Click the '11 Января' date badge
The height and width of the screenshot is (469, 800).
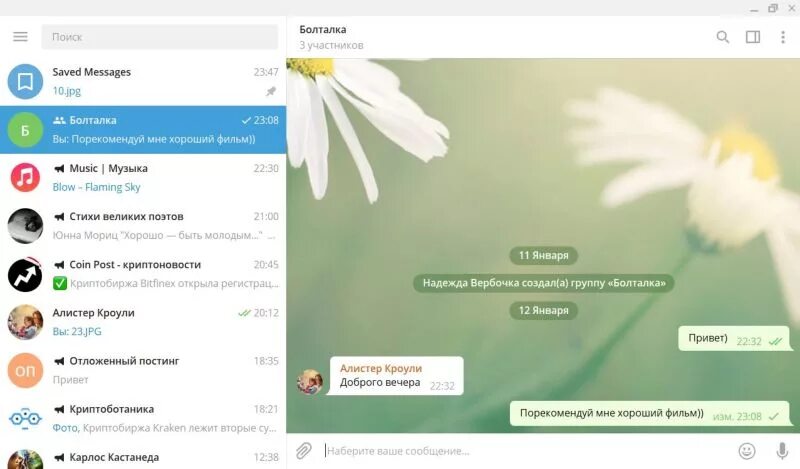coord(543,255)
